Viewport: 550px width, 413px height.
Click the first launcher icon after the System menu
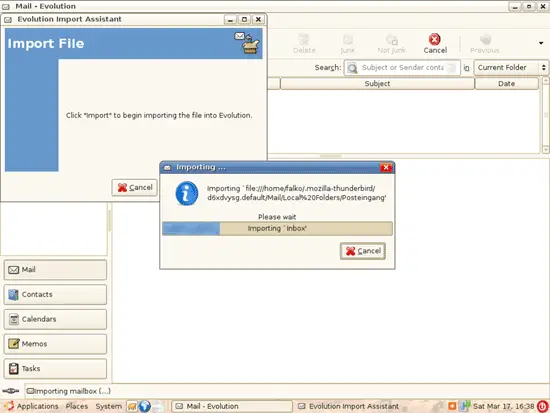(x=132, y=406)
